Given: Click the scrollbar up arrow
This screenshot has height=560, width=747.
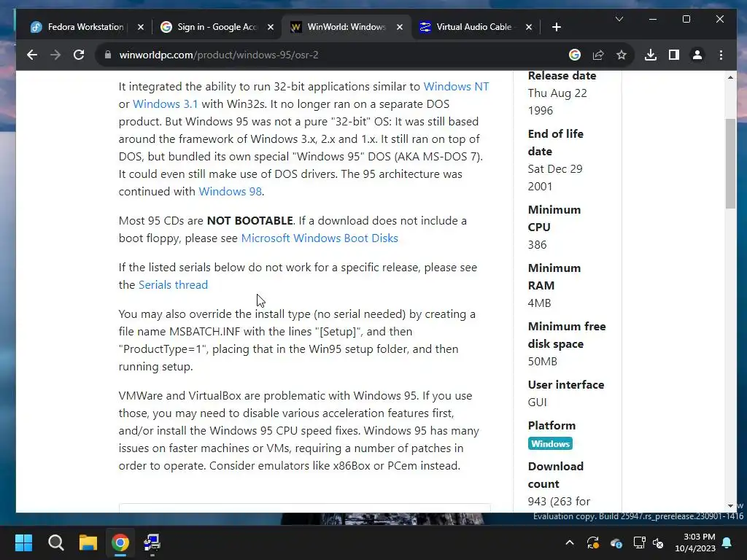Looking at the screenshot, I should coord(730,77).
